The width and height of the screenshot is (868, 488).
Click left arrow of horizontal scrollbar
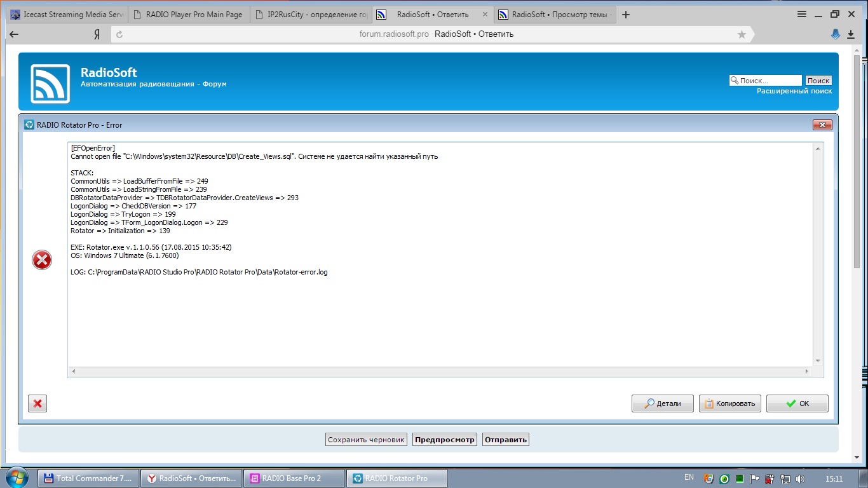(73, 371)
